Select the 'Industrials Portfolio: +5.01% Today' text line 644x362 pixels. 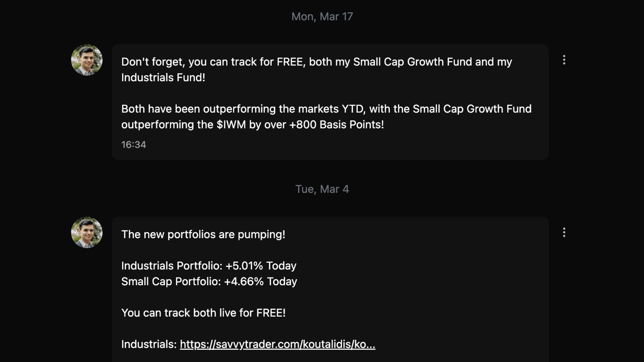click(x=209, y=265)
